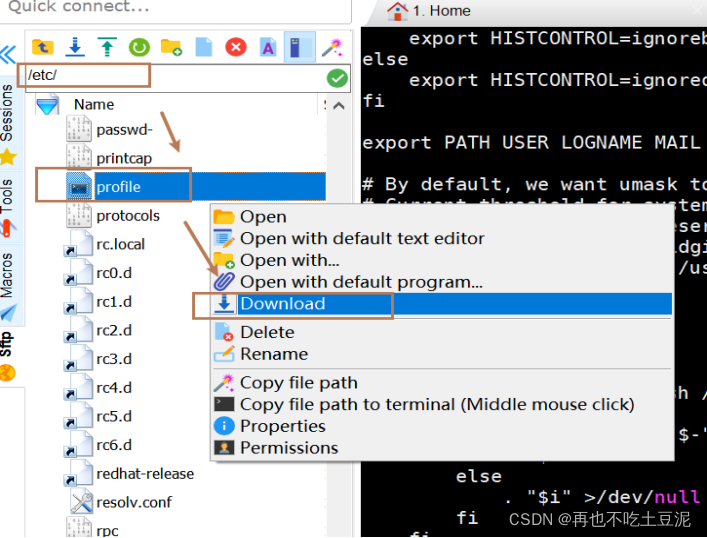This screenshot has width=707, height=538.
Task: Select the printcap file
Action: point(124,159)
